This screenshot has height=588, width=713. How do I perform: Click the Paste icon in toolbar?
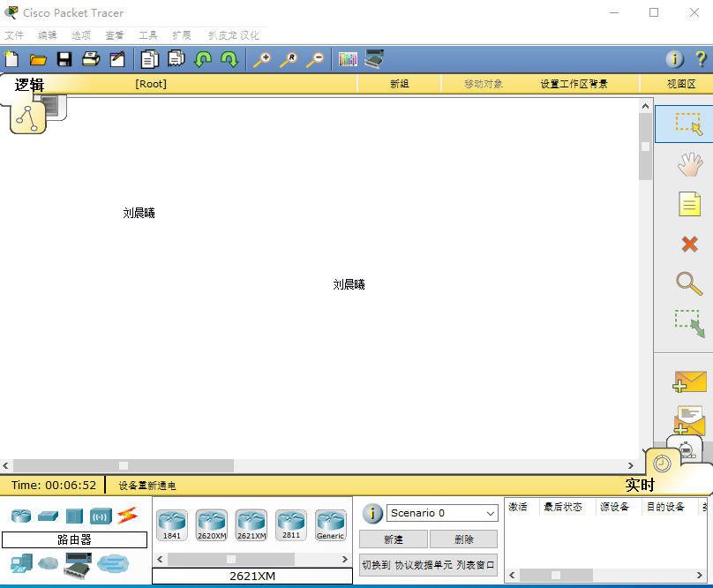coord(176,59)
